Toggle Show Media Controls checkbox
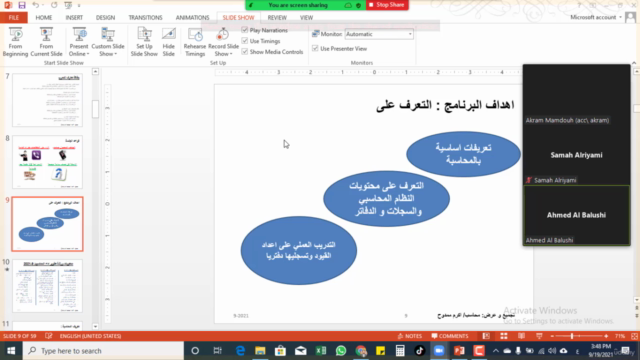This screenshot has height=360, width=640. (x=244, y=51)
